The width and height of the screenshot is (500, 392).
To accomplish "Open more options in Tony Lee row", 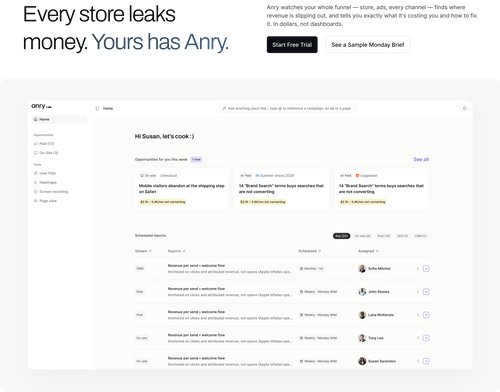I will click(418, 338).
